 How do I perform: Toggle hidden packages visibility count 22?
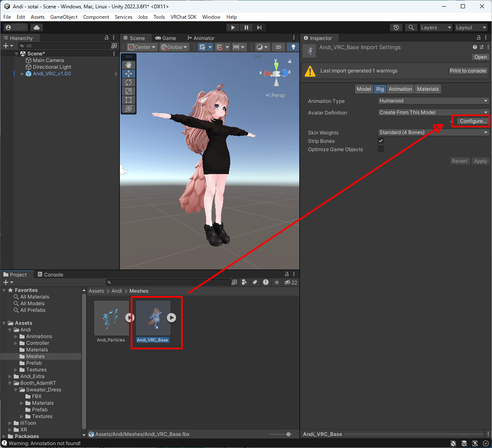tap(291, 282)
